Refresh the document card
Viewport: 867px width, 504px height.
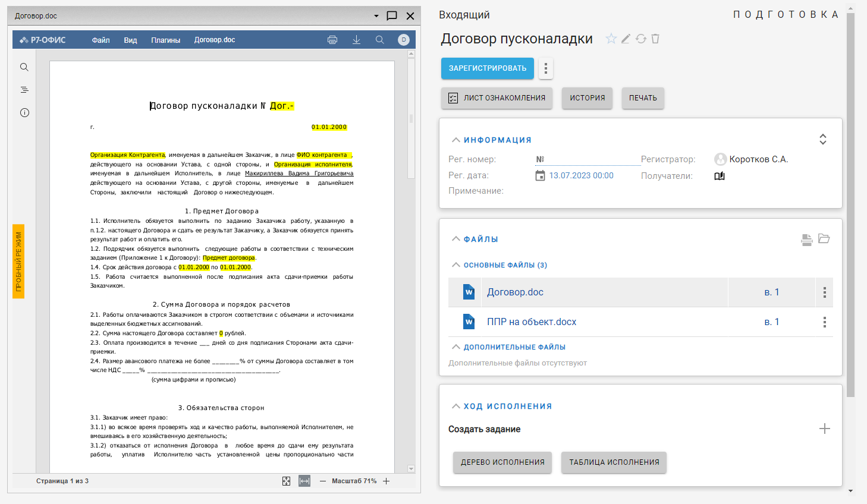point(640,39)
